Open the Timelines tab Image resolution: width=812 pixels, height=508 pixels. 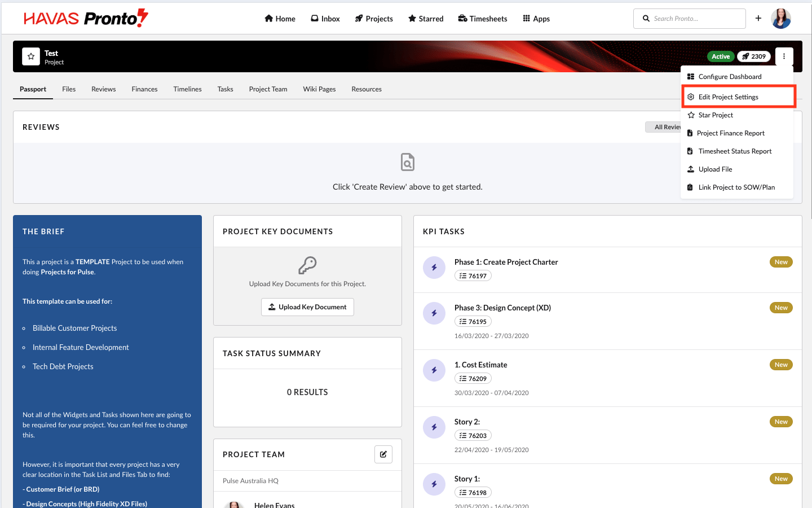187,89
